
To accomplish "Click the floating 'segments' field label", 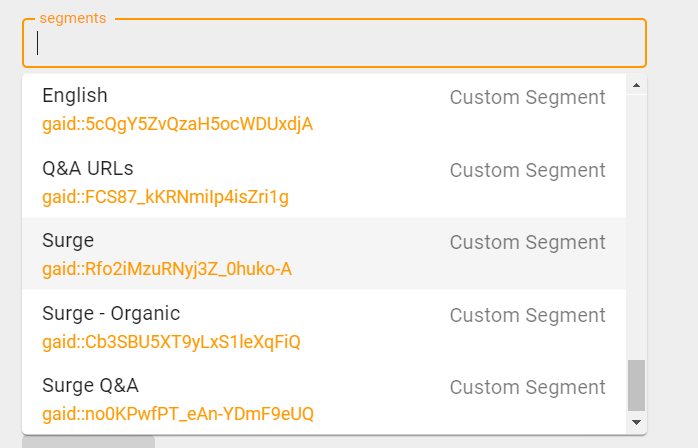I will point(73,18).
